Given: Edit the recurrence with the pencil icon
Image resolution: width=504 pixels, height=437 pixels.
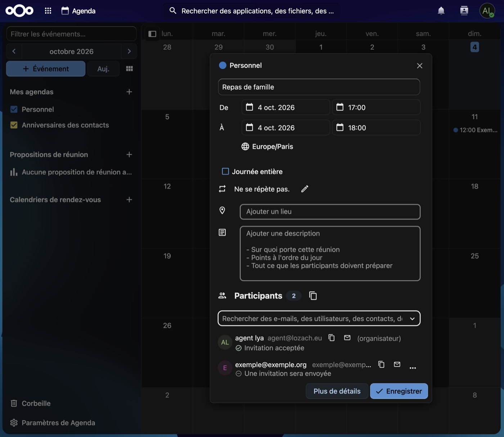Looking at the screenshot, I should tap(305, 189).
